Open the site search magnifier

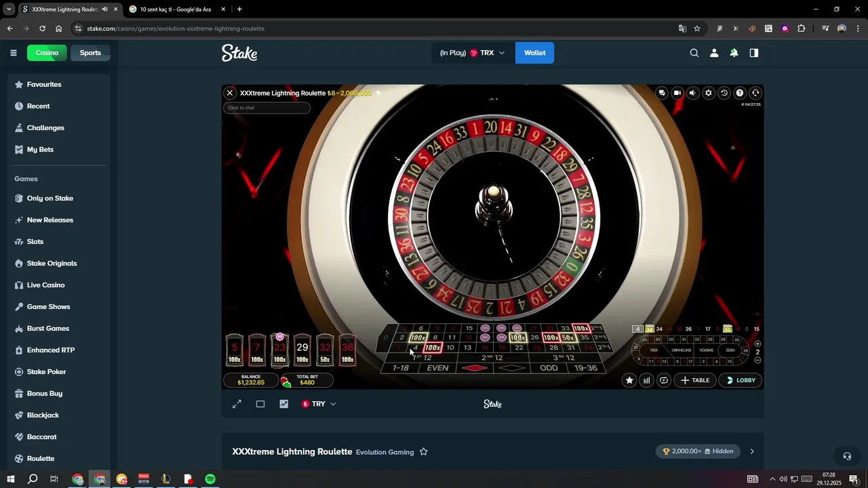(x=694, y=53)
